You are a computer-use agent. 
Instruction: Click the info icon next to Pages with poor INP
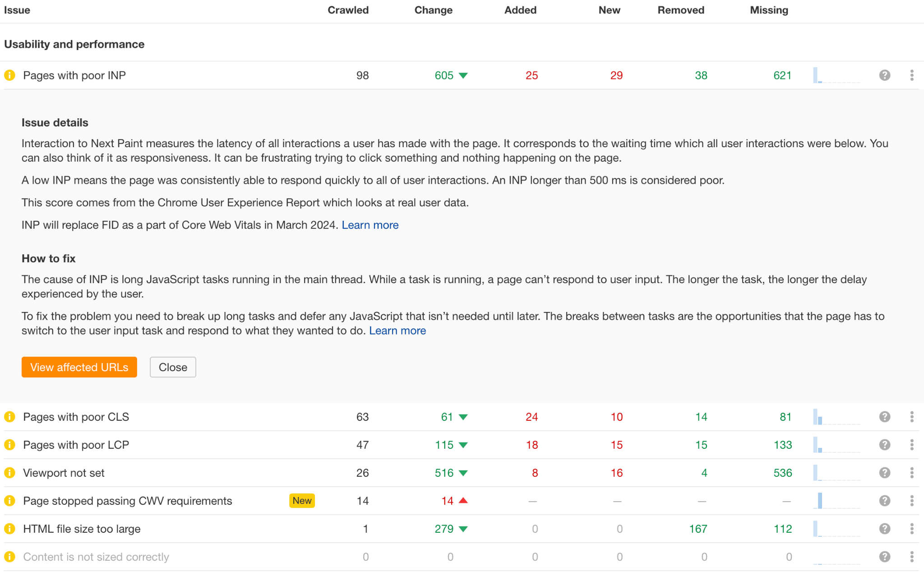pyautogui.click(x=10, y=75)
